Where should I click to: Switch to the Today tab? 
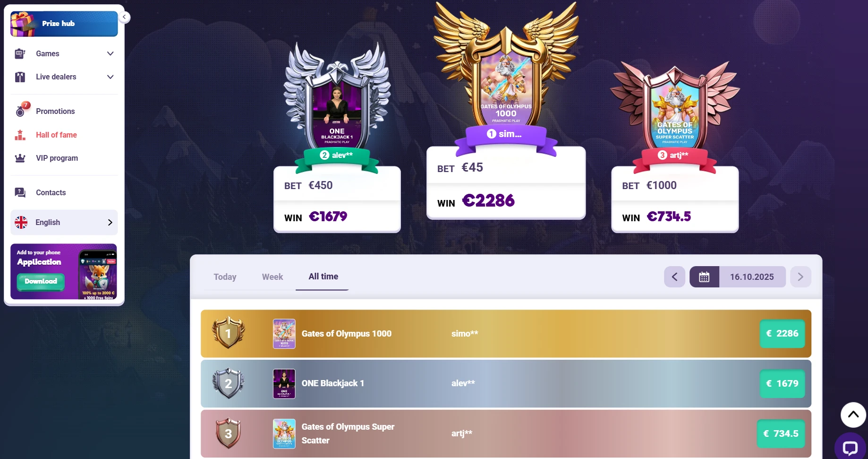tap(225, 277)
